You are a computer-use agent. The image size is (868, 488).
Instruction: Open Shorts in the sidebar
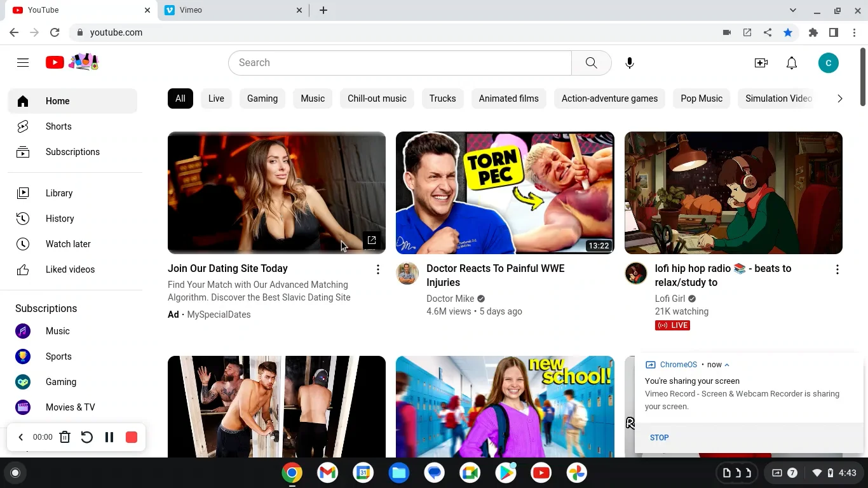coord(58,126)
